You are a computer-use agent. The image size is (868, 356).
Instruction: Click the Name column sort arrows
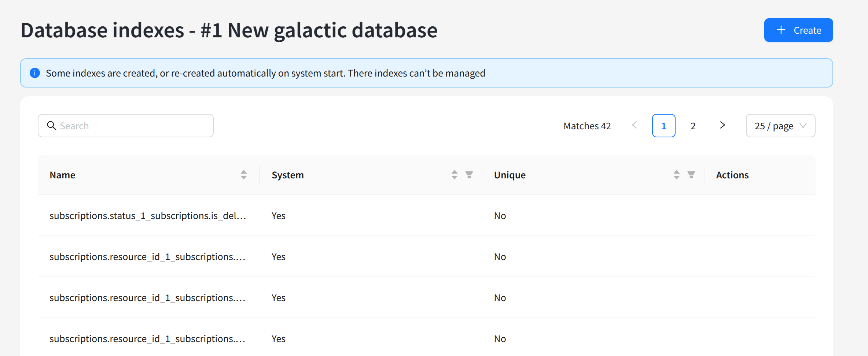pyautogui.click(x=244, y=175)
